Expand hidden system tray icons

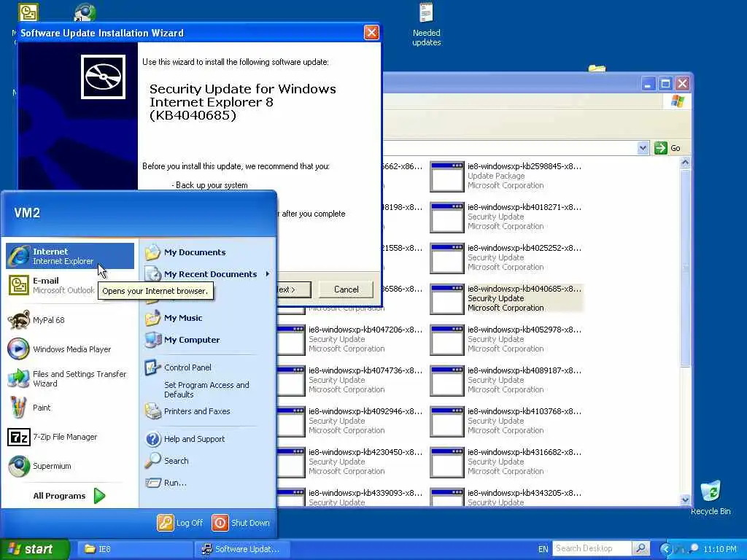click(666, 549)
